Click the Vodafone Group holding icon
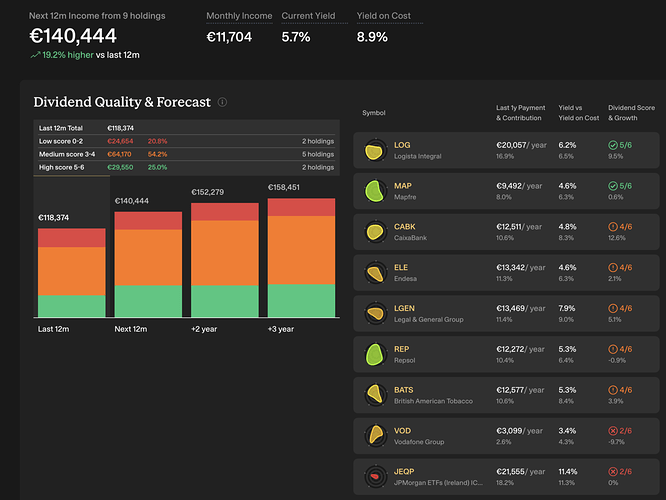666x500 pixels. (x=374, y=435)
